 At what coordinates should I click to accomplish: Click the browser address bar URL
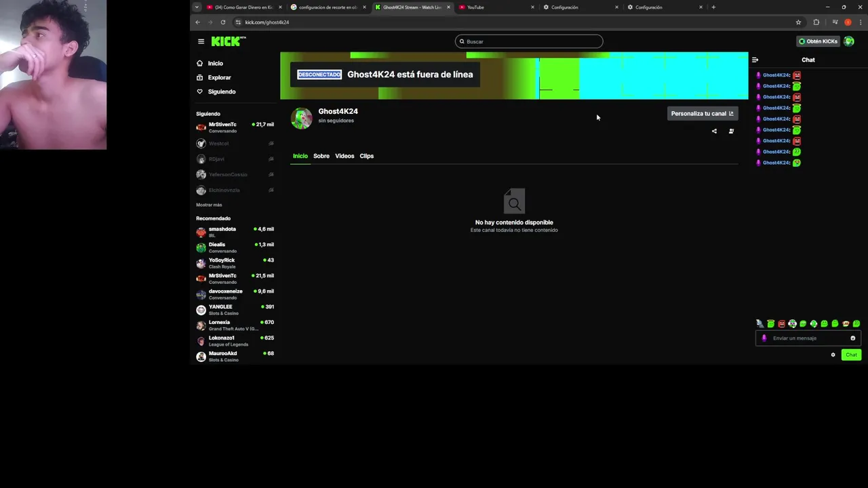coord(267,22)
